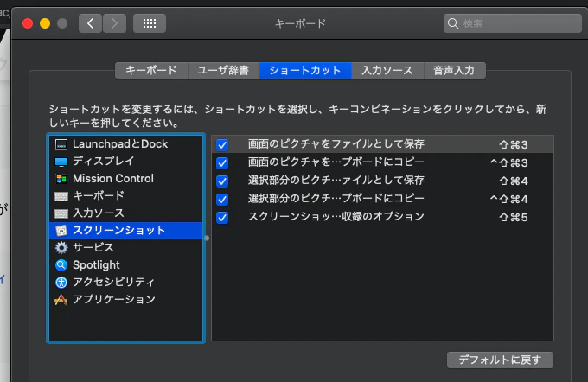This screenshot has width=588, height=382.
Task: Click the ⌃⇧⌘4 key combination
Action: coord(508,199)
